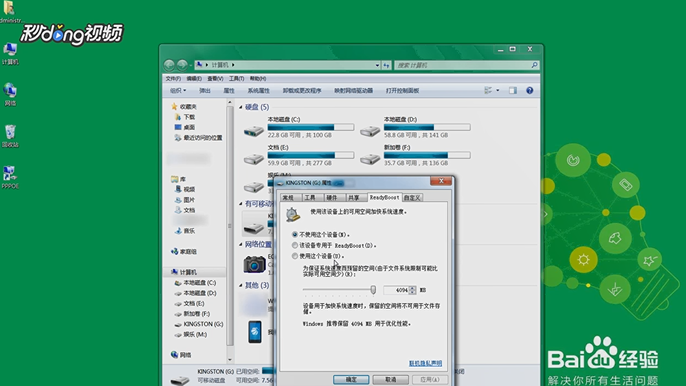The width and height of the screenshot is (686, 386).
Task: Open the 编辑(E) menu
Action: point(194,79)
